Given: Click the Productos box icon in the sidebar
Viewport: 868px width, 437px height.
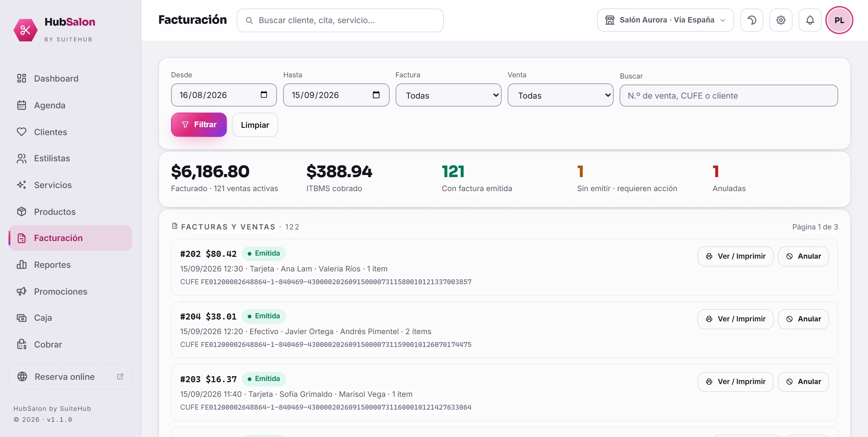Looking at the screenshot, I should (22, 212).
